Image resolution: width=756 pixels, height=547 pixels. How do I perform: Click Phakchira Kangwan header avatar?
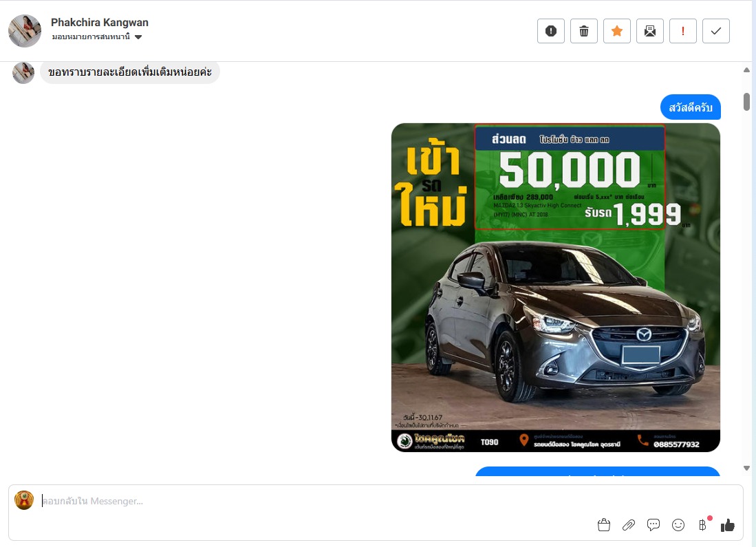click(x=25, y=31)
